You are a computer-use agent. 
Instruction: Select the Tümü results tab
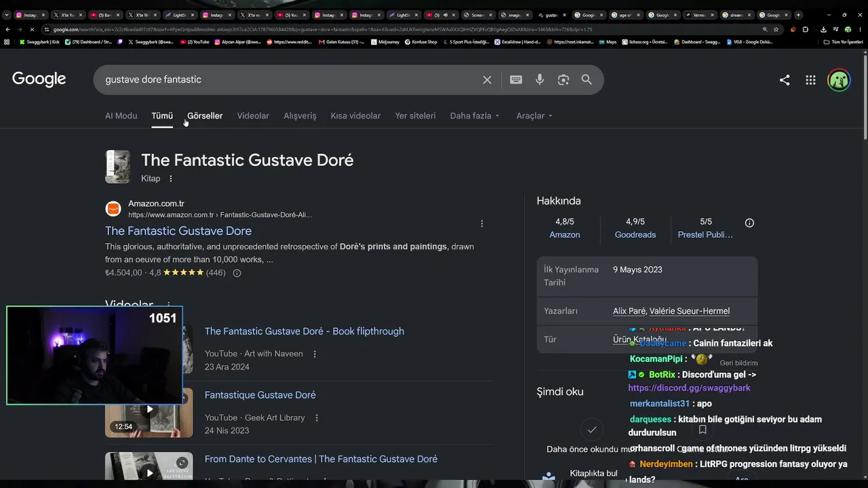pyautogui.click(x=162, y=116)
